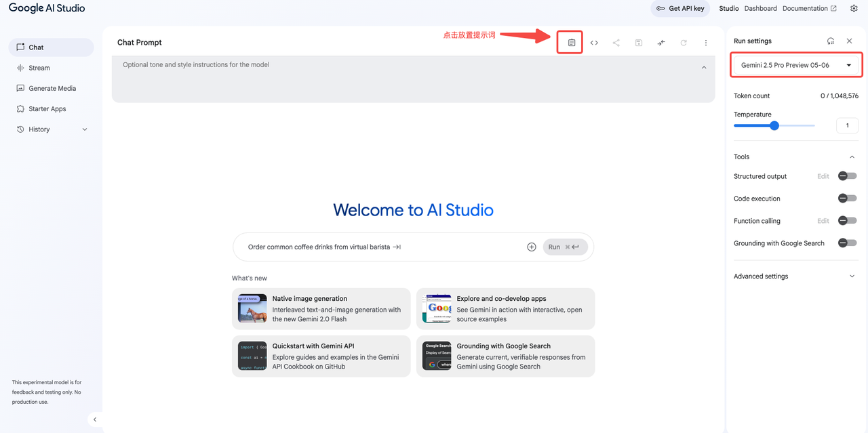
Task: Open the Gemini 2.5 Pro Preview model dropdown
Action: click(x=796, y=65)
